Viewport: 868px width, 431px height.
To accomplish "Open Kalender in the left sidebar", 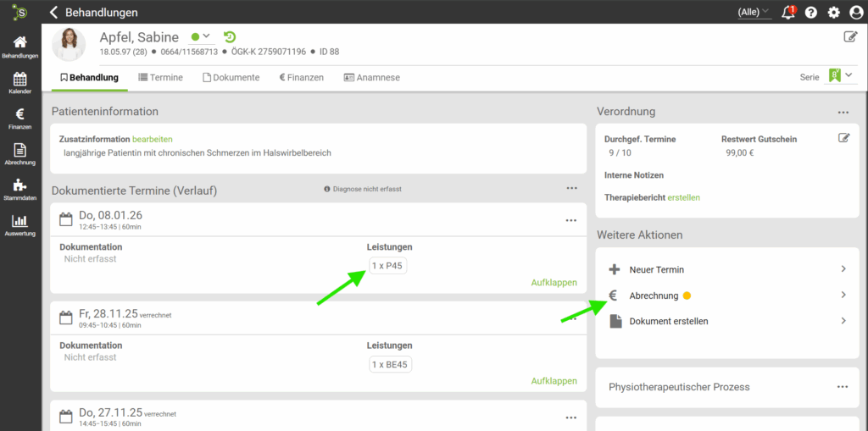I will (x=20, y=82).
